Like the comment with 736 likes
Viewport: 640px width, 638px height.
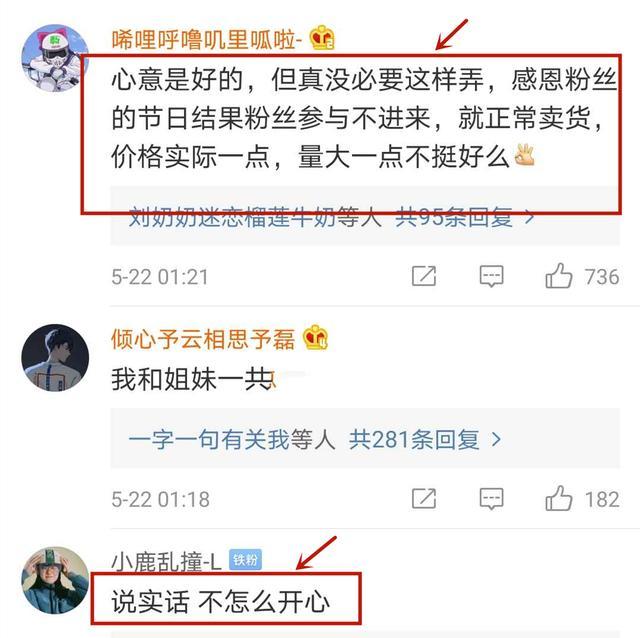[558, 276]
